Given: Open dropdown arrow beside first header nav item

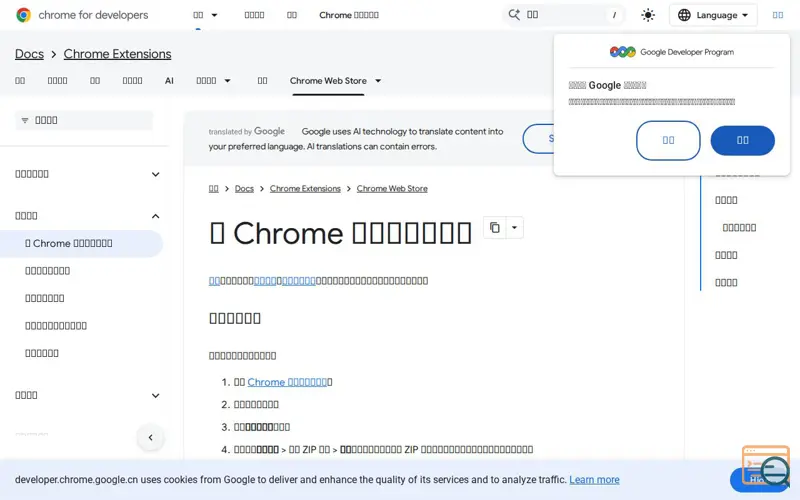Looking at the screenshot, I should (214, 15).
